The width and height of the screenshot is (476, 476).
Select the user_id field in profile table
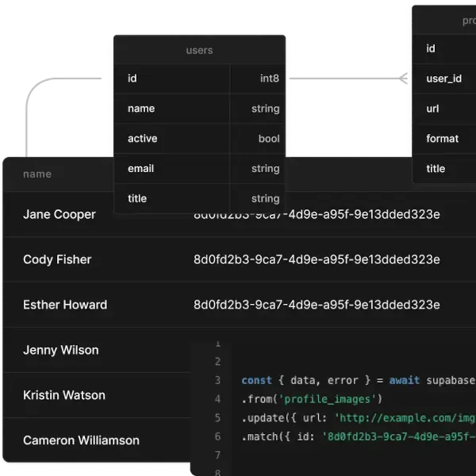pos(443,79)
